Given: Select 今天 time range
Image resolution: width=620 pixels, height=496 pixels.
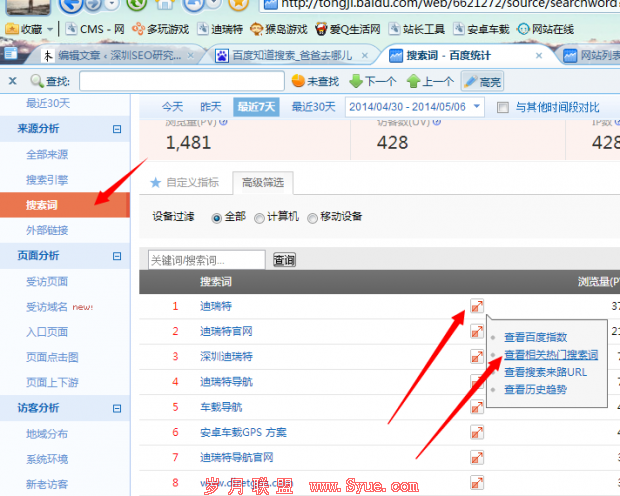Looking at the screenshot, I should click(172, 107).
